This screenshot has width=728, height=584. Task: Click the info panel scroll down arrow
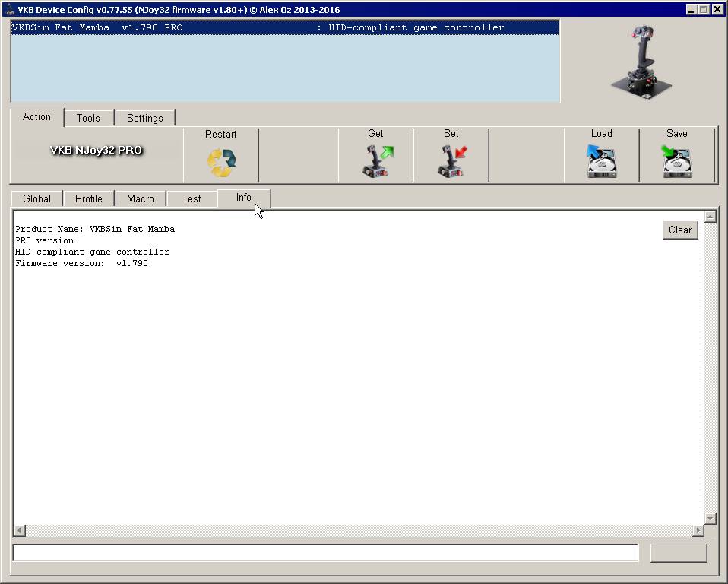point(711,518)
